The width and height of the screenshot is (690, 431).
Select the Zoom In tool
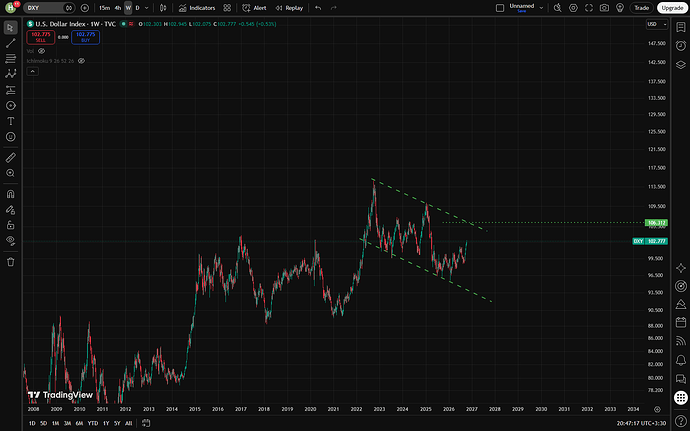coord(11,173)
